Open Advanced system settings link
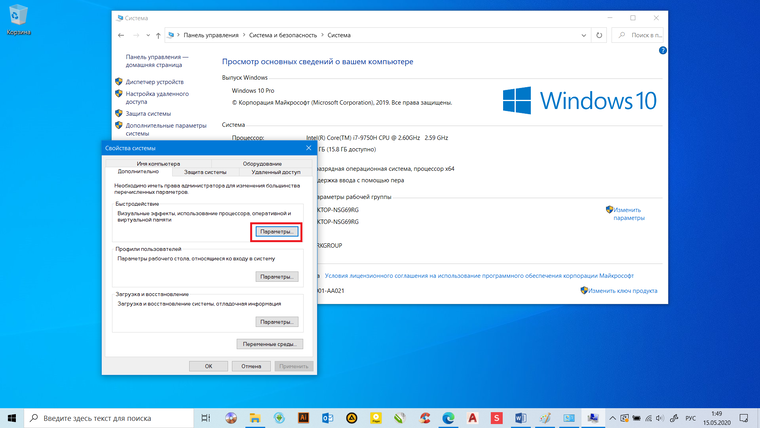760x428 pixels. (x=166, y=129)
